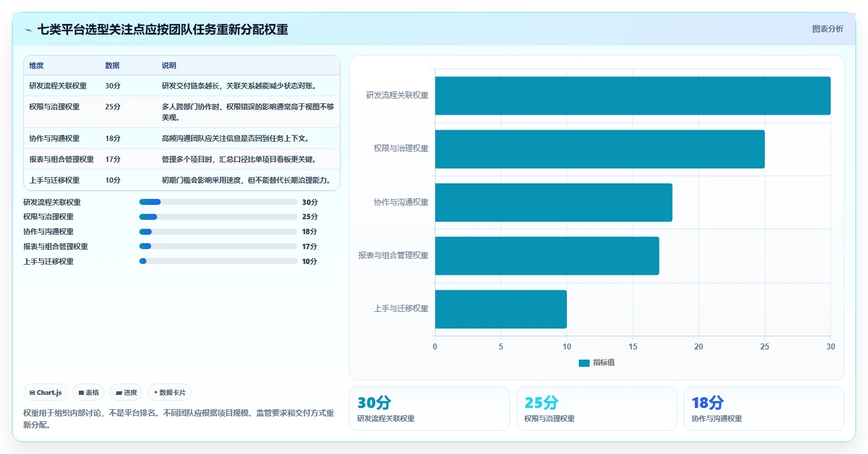
Task: Click table cell 协作与沟通权重
Action: tap(54, 139)
